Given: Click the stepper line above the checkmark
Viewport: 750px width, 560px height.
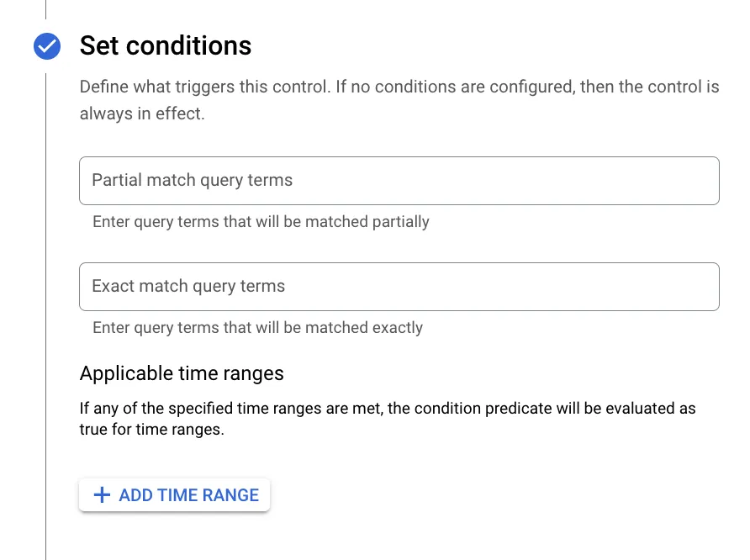Looking at the screenshot, I should pyautogui.click(x=46, y=8).
